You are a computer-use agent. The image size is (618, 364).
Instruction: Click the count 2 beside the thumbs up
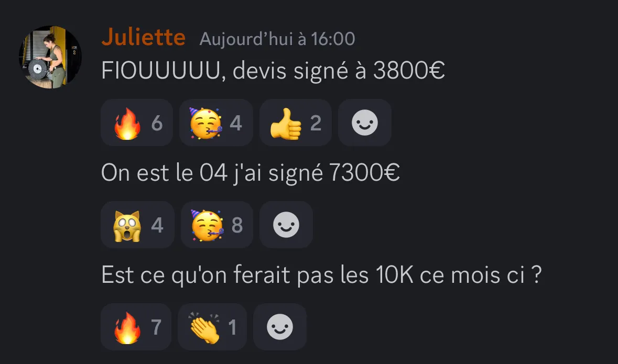tap(316, 123)
